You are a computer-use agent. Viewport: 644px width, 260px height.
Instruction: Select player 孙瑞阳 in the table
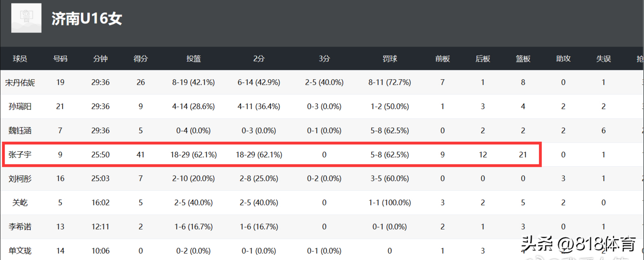point(20,107)
